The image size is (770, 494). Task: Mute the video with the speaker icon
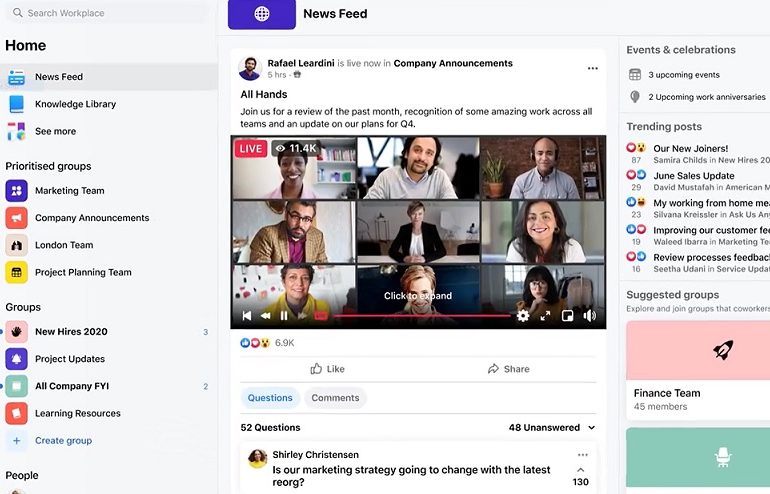[589, 316]
